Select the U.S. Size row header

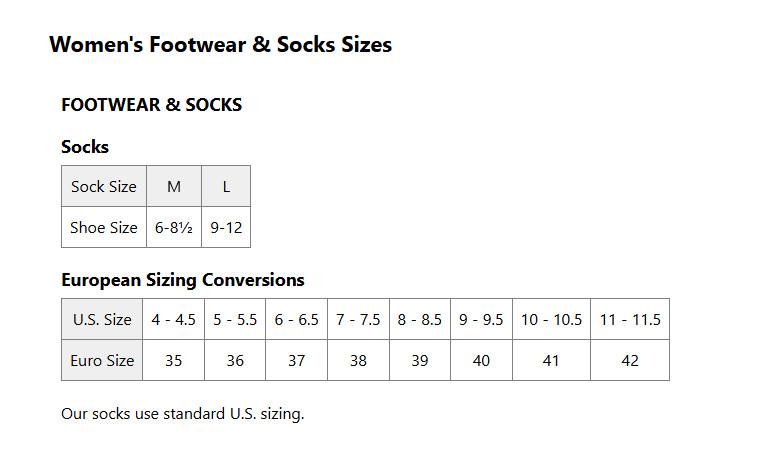[x=102, y=320]
